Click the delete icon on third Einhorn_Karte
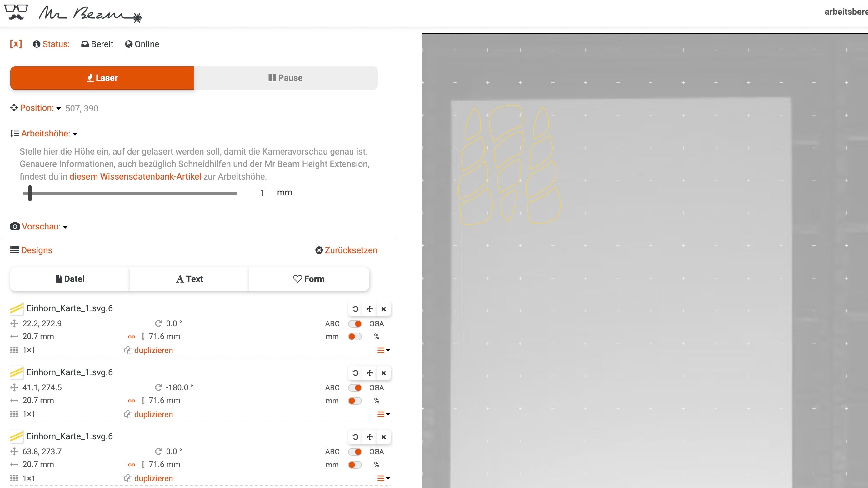 coord(383,437)
